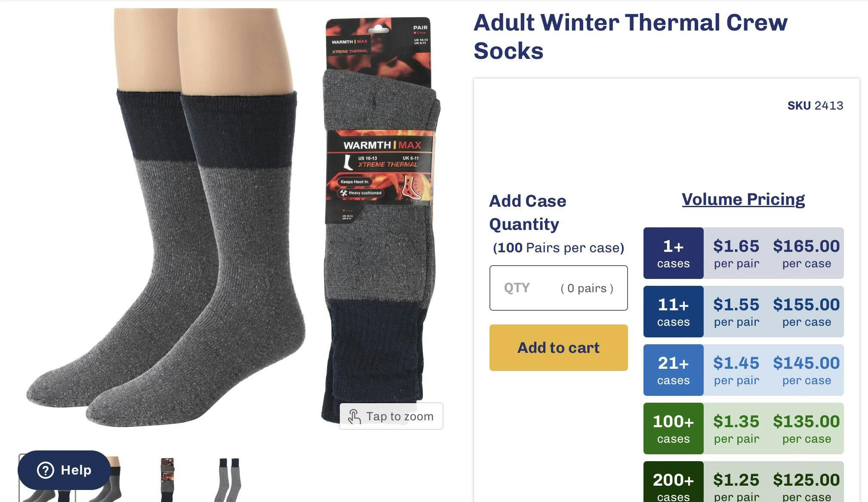Viewport: 868px width, 502px height.
Task: Tap to zoom the product image
Action: pyautogui.click(x=391, y=416)
